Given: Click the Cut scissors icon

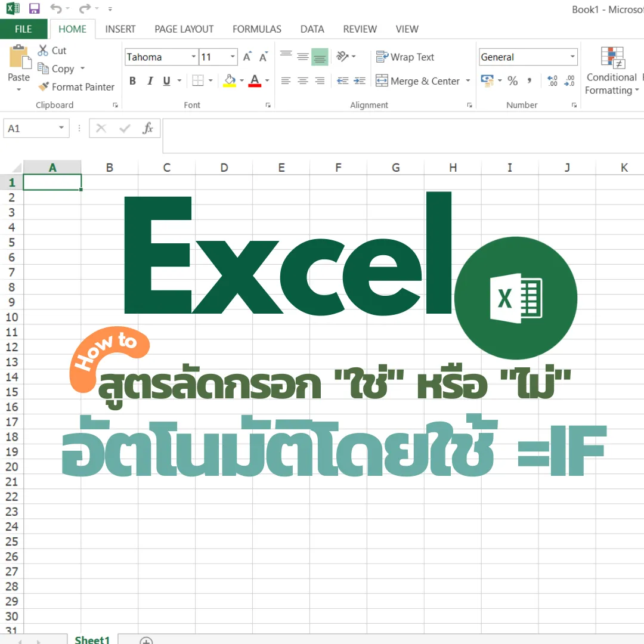Looking at the screenshot, I should click(x=42, y=50).
